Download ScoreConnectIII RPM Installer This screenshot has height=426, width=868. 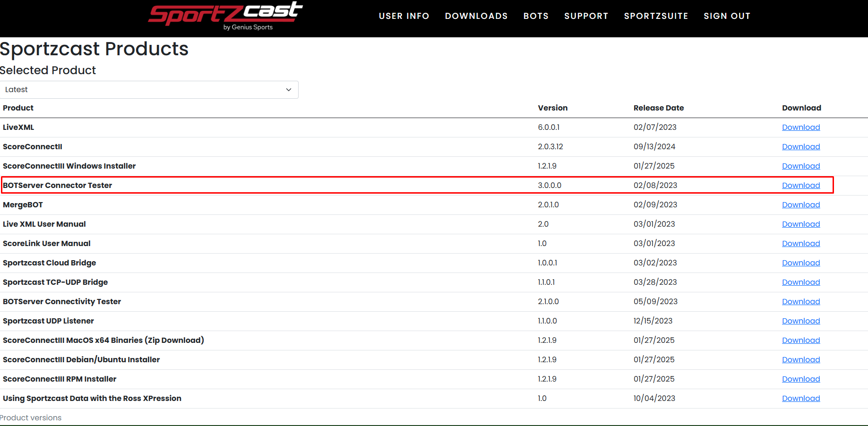[801, 379]
